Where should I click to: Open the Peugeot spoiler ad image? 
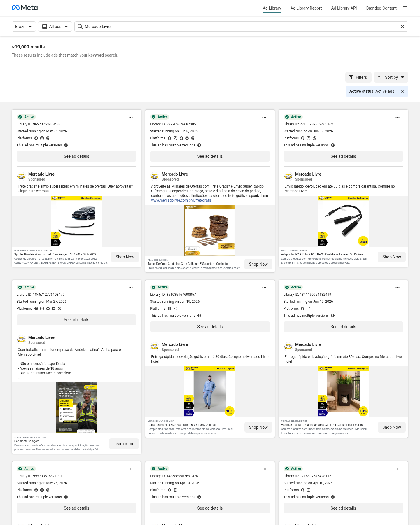tap(76, 221)
